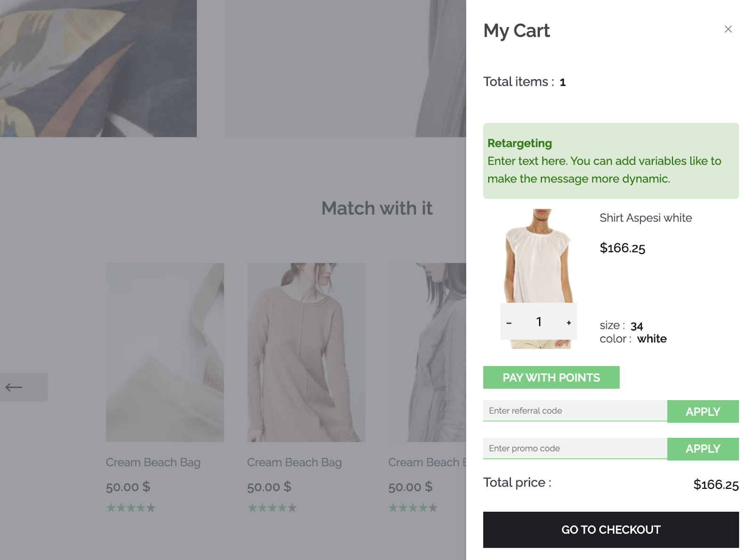754x560 pixels.
Task: Click Pay With Points button
Action: tap(551, 378)
